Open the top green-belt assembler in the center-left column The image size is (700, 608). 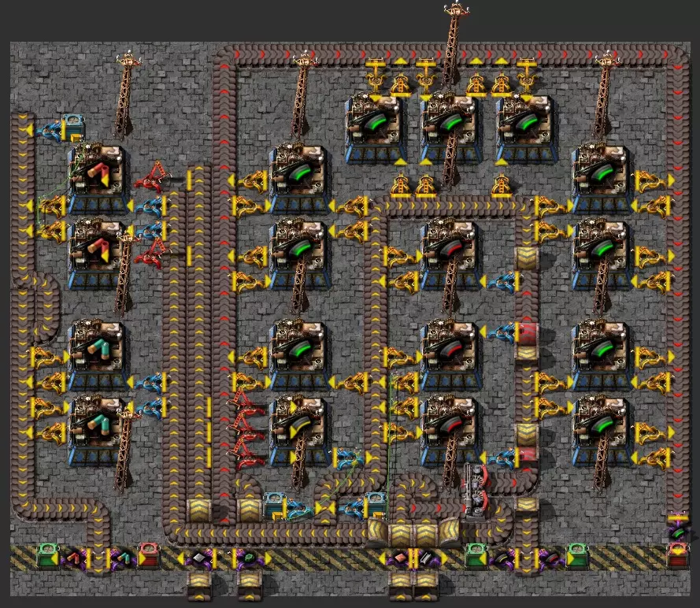(300, 178)
